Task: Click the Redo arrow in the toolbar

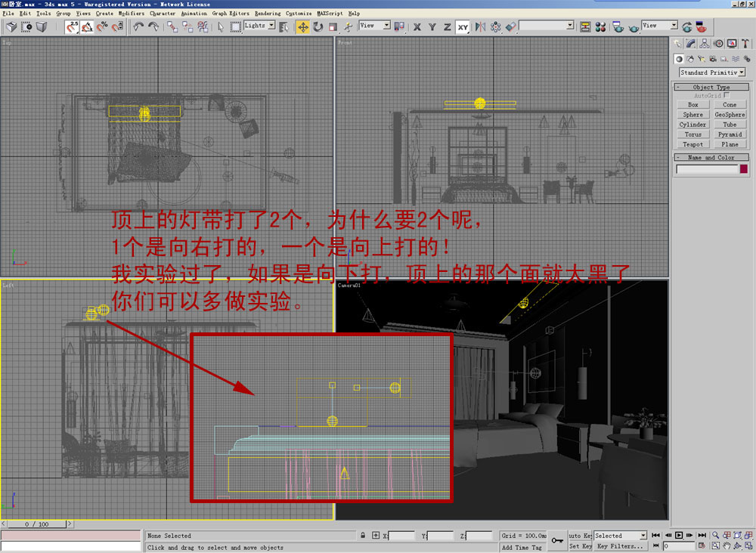Action: click(153, 27)
